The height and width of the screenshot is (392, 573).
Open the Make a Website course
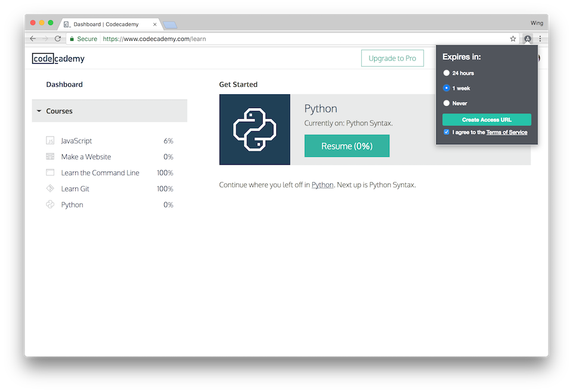click(86, 157)
